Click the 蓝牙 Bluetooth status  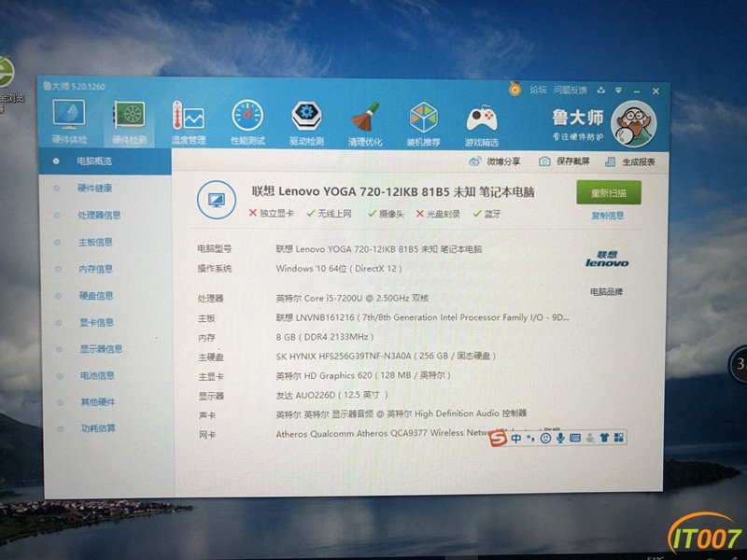[x=486, y=214]
